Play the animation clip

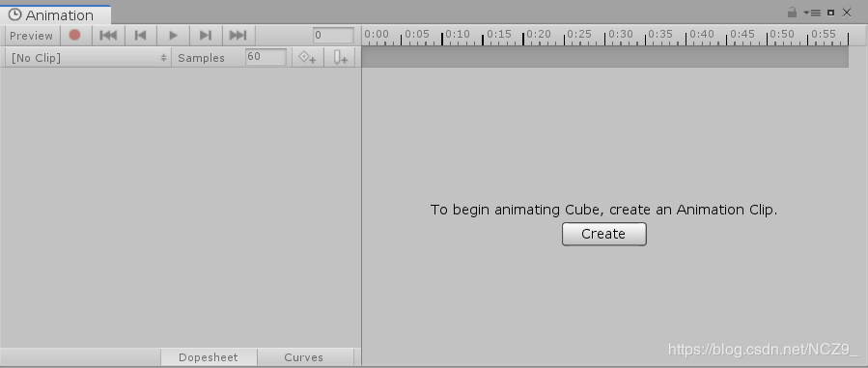tap(173, 36)
